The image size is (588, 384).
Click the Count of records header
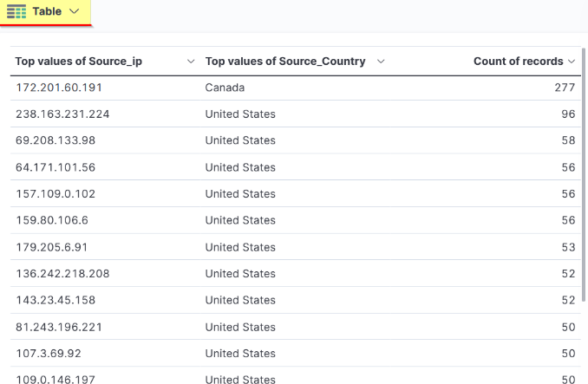click(x=519, y=62)
